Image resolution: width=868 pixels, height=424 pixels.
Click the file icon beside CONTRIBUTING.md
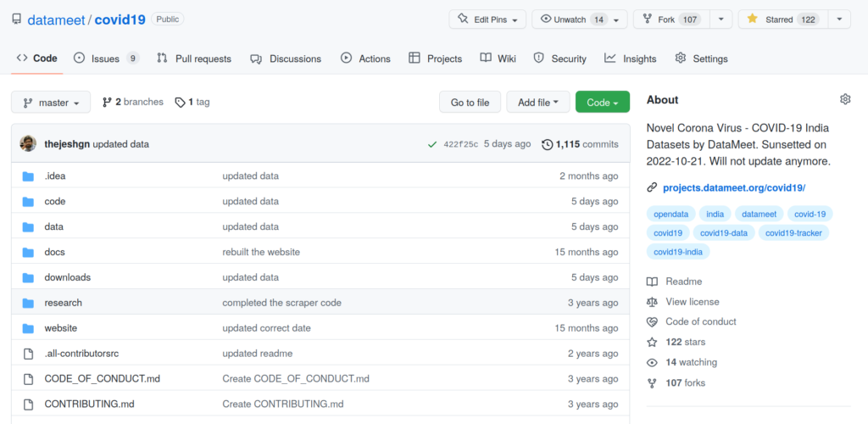click(x=28, y=404)
